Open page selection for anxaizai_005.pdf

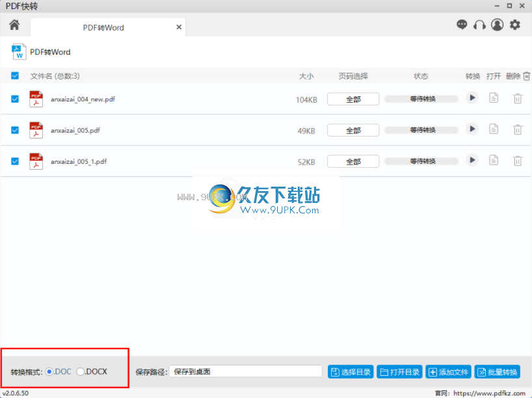point(353,130)
